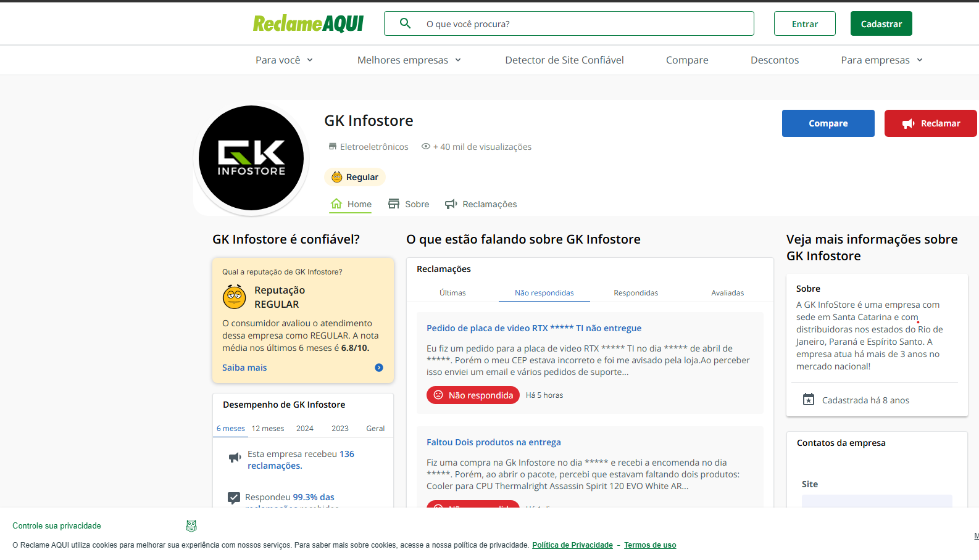
Task: Open the Para empresas dropdown
Action: 882,60
